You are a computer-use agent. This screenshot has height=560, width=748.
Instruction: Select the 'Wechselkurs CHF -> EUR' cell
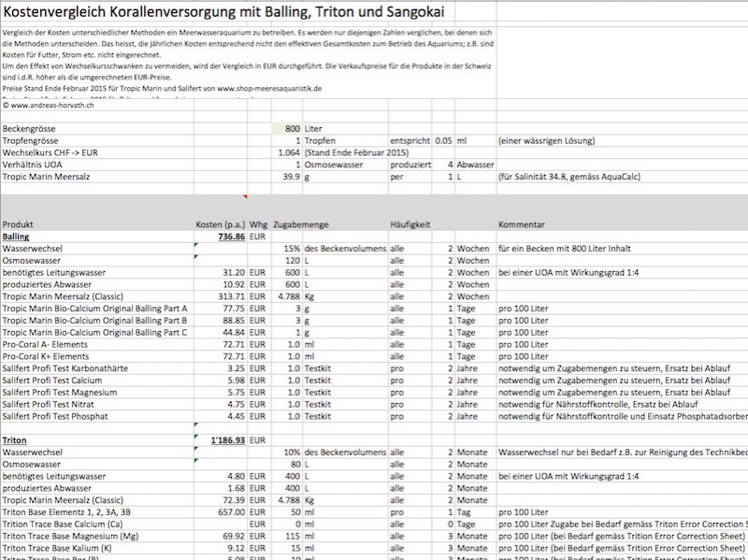pyautogui.click(x=50, y=152)
